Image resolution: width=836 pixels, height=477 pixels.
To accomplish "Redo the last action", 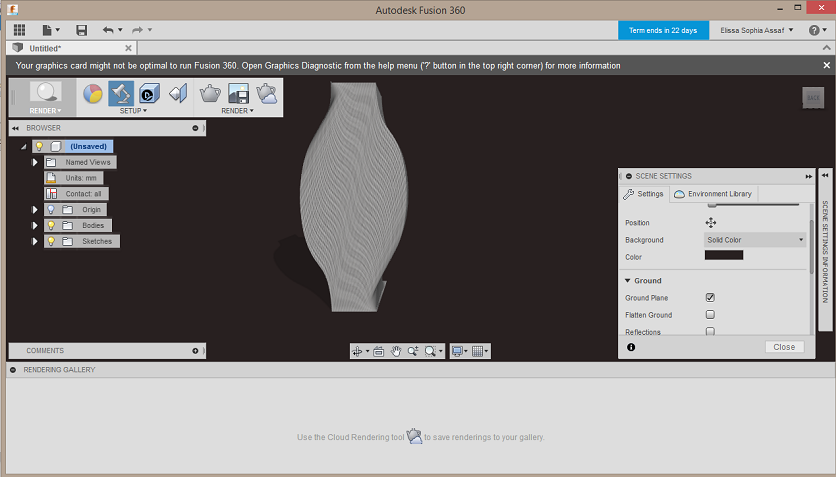I will click(138, 30).
